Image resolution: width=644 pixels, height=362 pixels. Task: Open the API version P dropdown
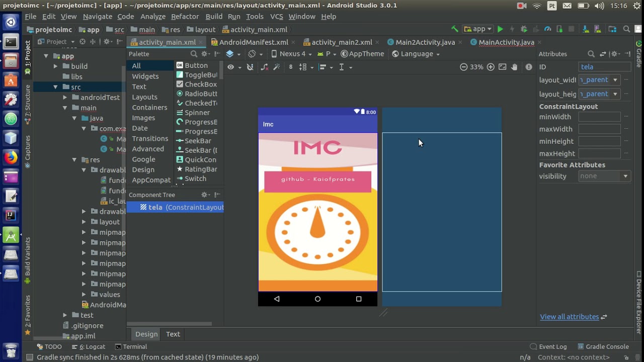point(327,54)
